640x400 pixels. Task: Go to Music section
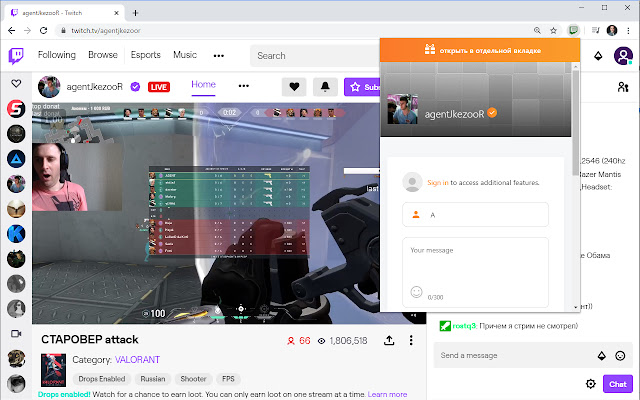[x=185, y=55]
